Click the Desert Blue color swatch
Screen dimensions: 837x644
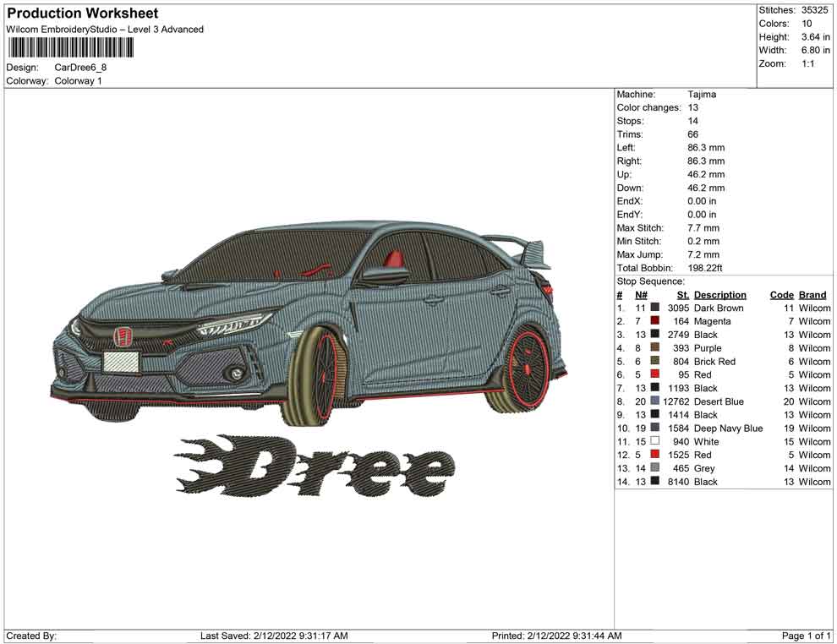pos(654,401)
